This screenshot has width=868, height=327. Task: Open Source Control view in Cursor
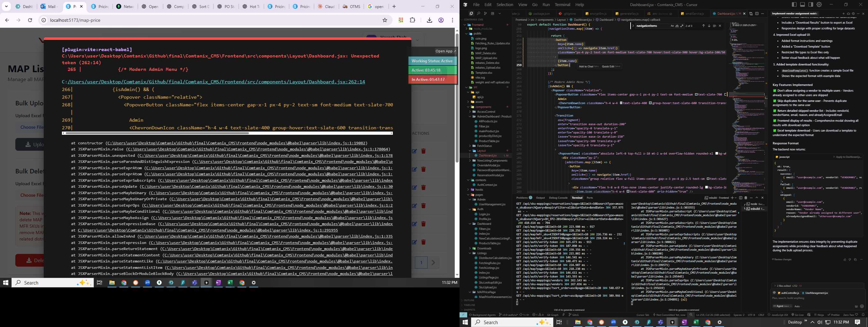click(486, 13)
